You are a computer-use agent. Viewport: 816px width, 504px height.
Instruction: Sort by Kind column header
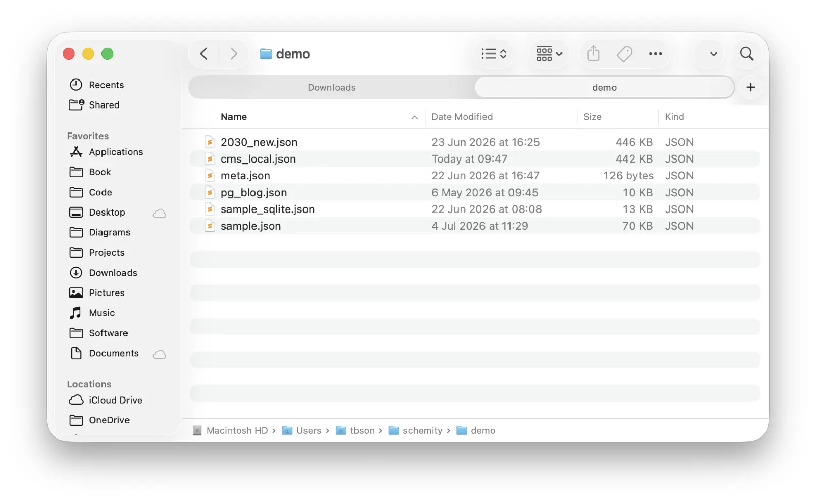click(x=674, y=117)
